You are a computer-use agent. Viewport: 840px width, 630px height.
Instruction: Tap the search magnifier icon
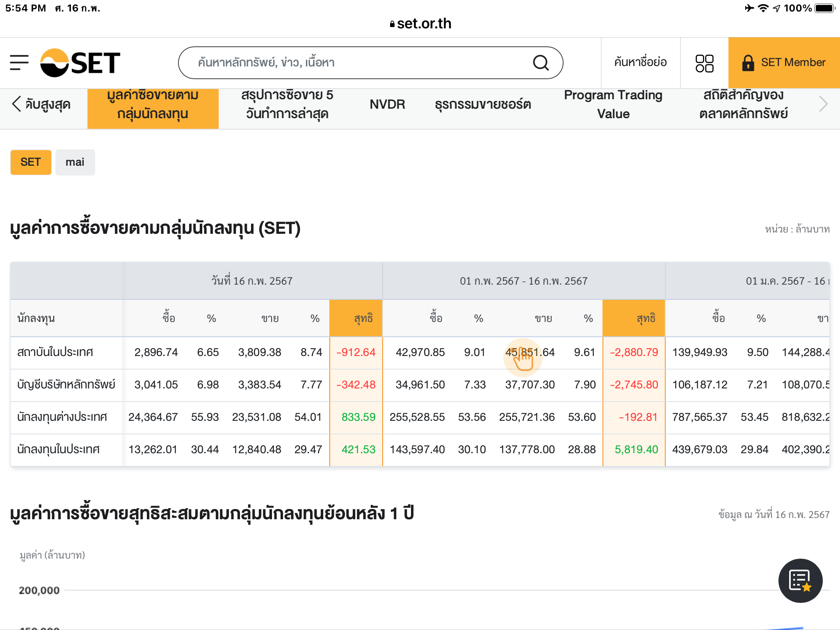point(541,63)
